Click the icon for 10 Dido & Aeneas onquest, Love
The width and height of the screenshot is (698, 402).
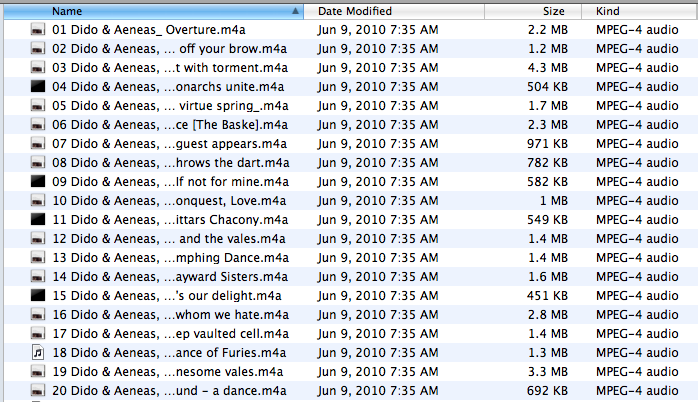[x=38, y=200]
